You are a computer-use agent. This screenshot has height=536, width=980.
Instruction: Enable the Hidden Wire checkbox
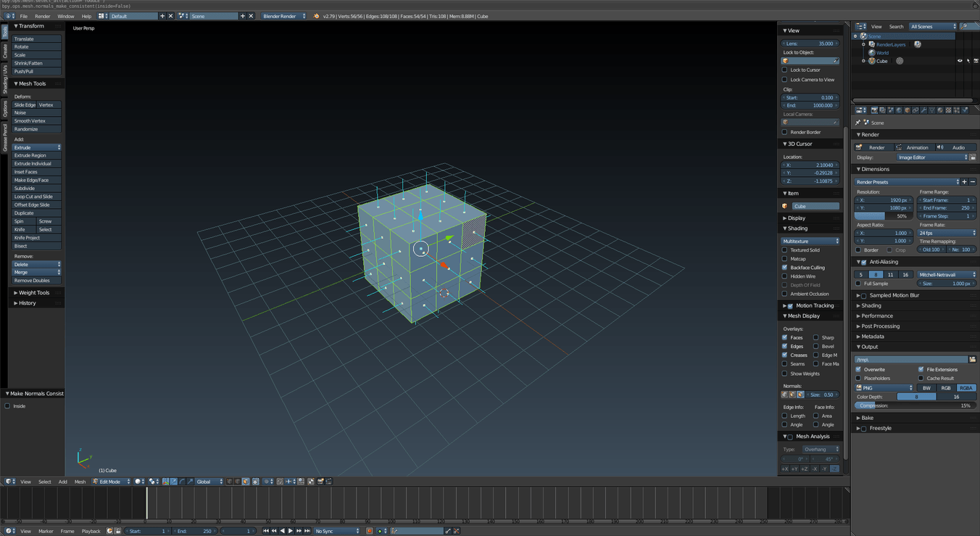click(x=784, y=276)
